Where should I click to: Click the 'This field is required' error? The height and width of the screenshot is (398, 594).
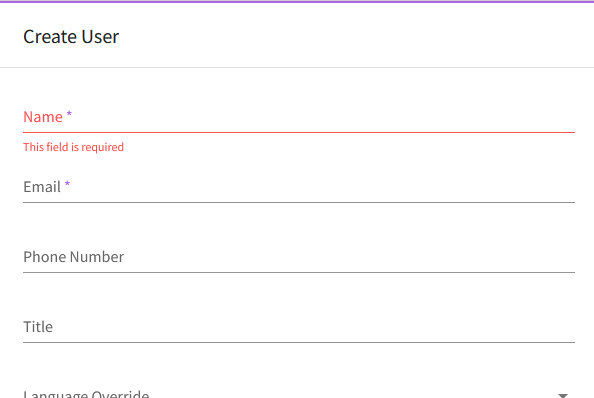tap(73, 147)
